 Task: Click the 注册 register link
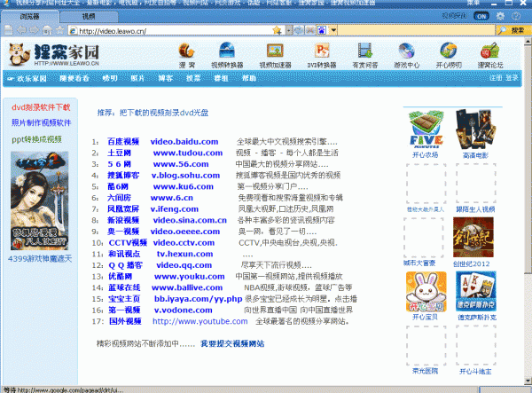click(496, 78)
